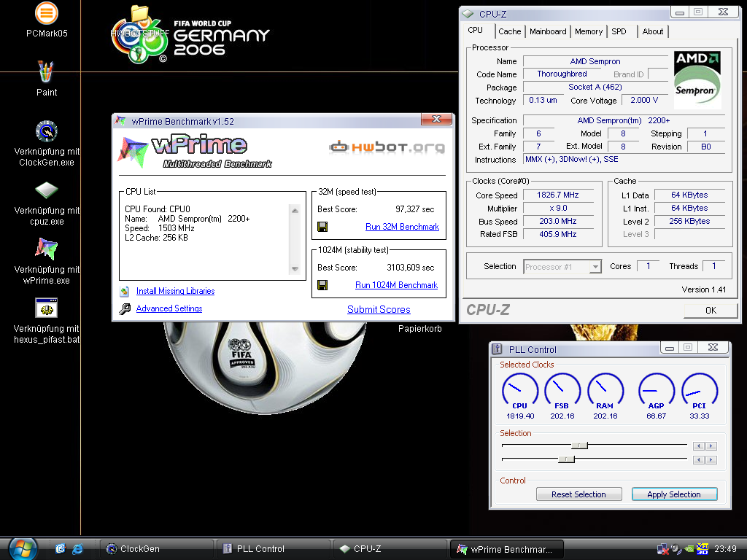Click upper slider's right arrow stepper
This screenshot has width=747, height=560.
pyautogui.click(x=711, y=446)
